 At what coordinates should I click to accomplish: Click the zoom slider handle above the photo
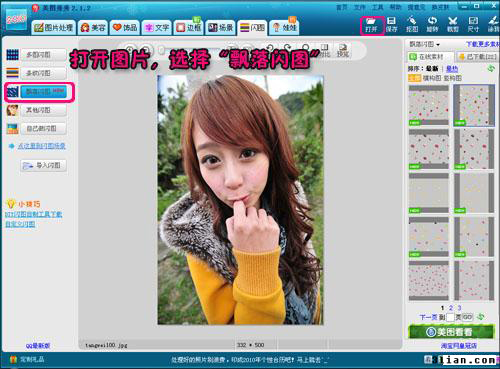pos(162,50)
